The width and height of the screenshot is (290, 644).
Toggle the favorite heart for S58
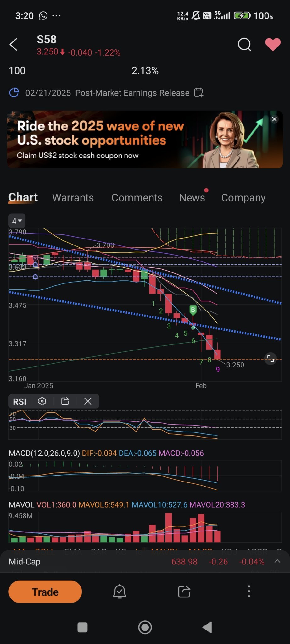tap(273, 44)
